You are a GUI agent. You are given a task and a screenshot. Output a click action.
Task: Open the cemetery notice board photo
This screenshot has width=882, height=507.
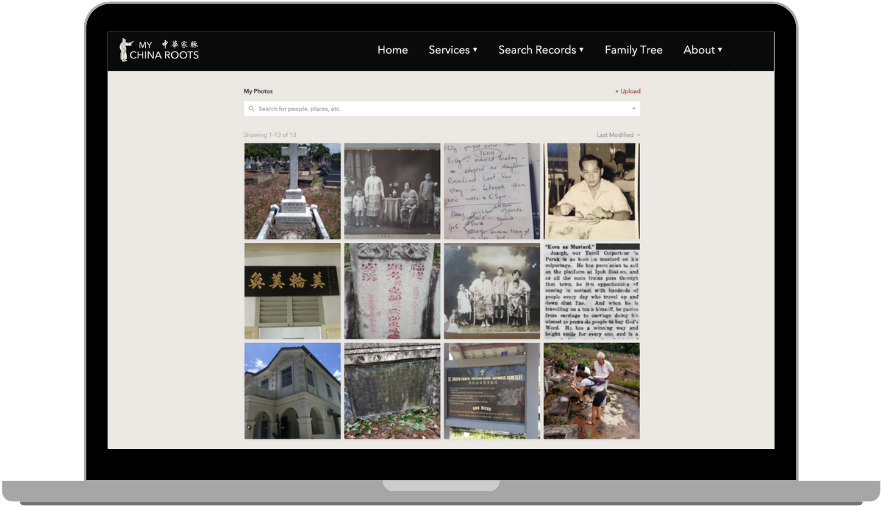pos(492,391)
